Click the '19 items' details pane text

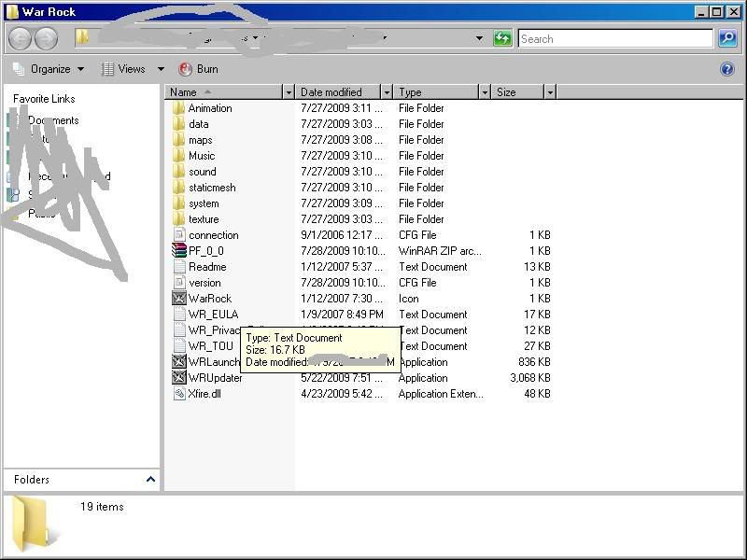click(102, 507)
